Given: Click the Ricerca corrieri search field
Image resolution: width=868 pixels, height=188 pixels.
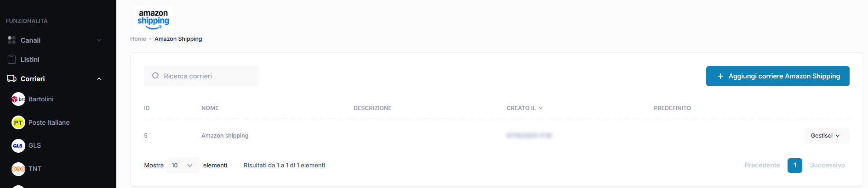Looking at the screenshot, I should tap(201, 76).
